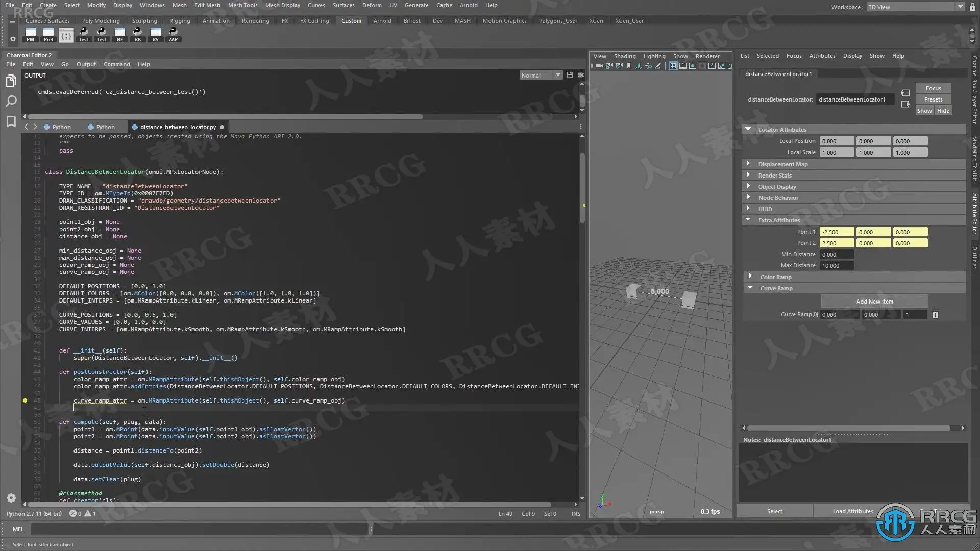Expand the Color Ramp section
The height and width of the screenshot is (551, 980).
click(x=750, y=277)
